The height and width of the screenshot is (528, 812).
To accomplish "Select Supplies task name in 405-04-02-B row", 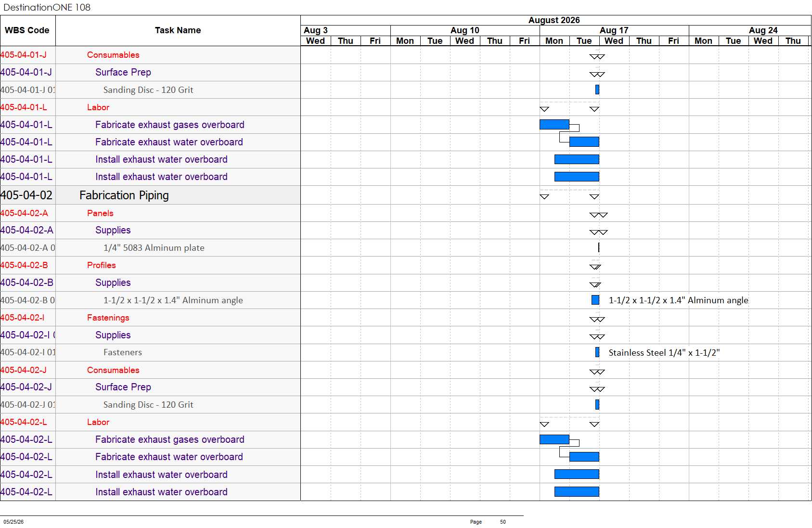I will click(x=113, y=283).
